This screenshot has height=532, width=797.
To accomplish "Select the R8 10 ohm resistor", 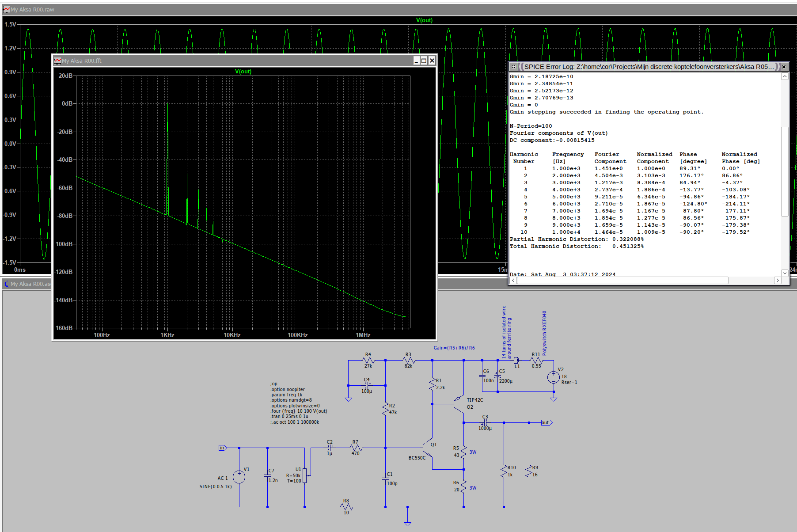I will [x=346, y=507].
